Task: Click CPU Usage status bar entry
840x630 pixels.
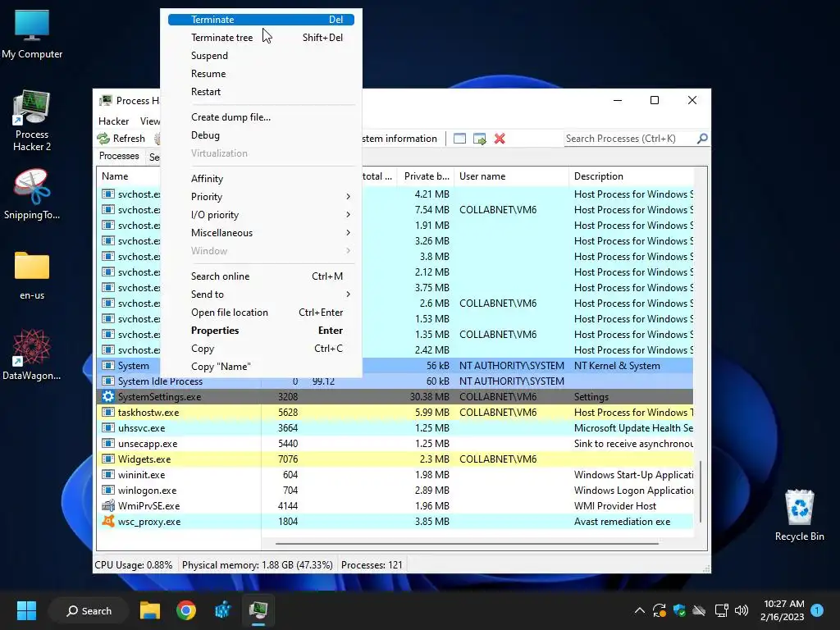Action: (x=134, y=565)
